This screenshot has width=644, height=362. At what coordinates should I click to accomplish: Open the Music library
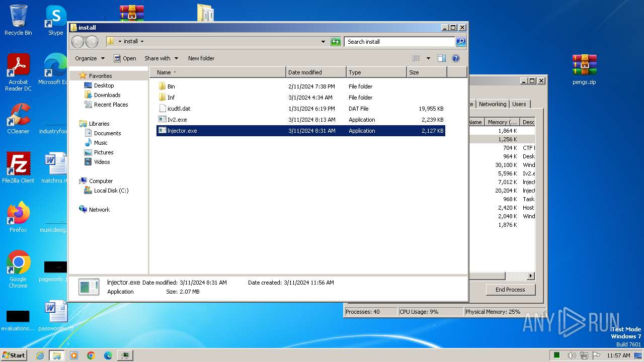[x=101, y=143]
